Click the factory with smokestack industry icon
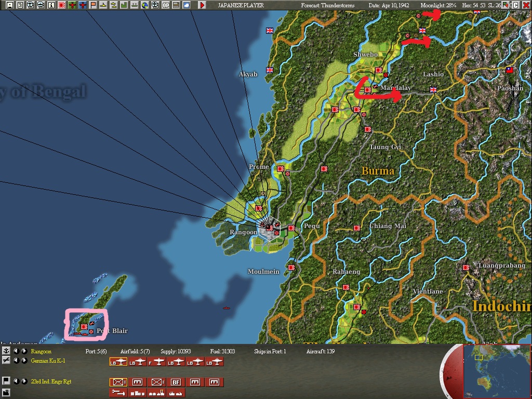This screenshot has height=399, width=532. click(157, 393)
